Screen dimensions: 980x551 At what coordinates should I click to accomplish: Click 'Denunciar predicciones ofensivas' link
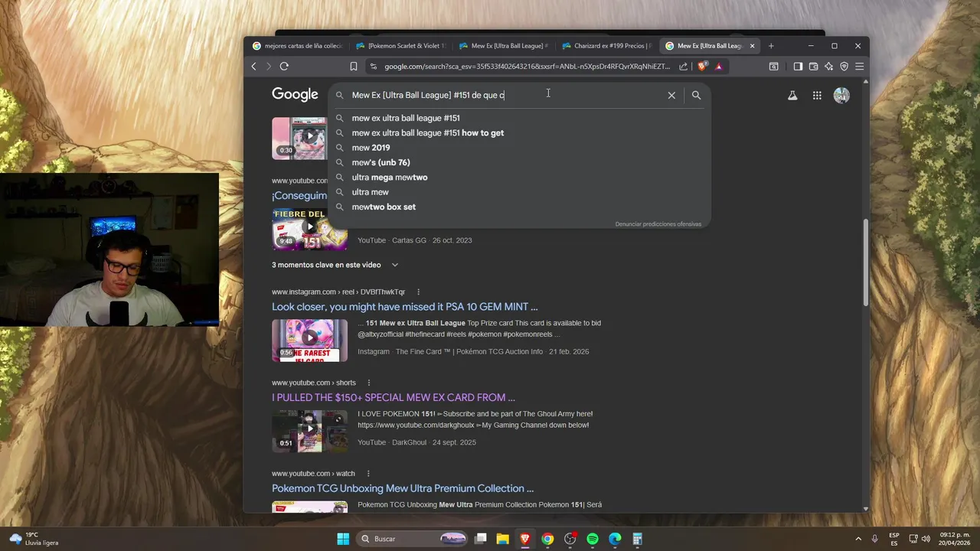[658, 224]
